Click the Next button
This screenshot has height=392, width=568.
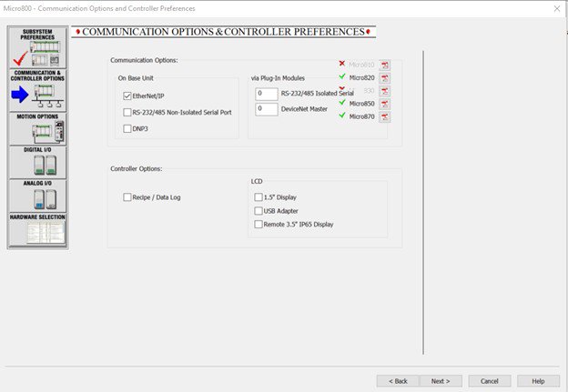pyautogui.click(x=441, y=381)
